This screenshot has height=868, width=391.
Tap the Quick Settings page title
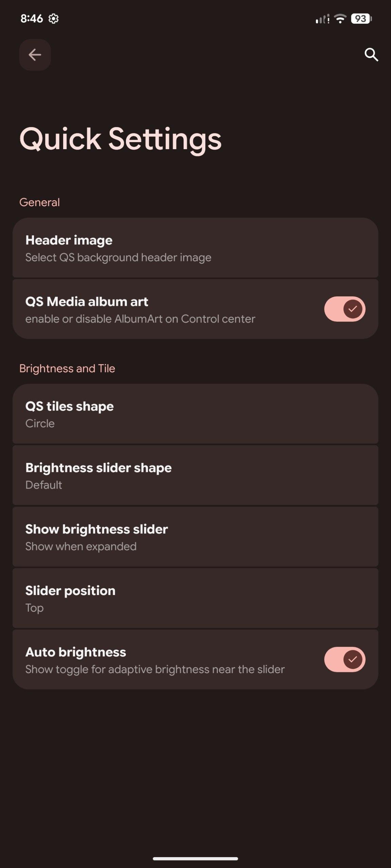tap(120, 139)
